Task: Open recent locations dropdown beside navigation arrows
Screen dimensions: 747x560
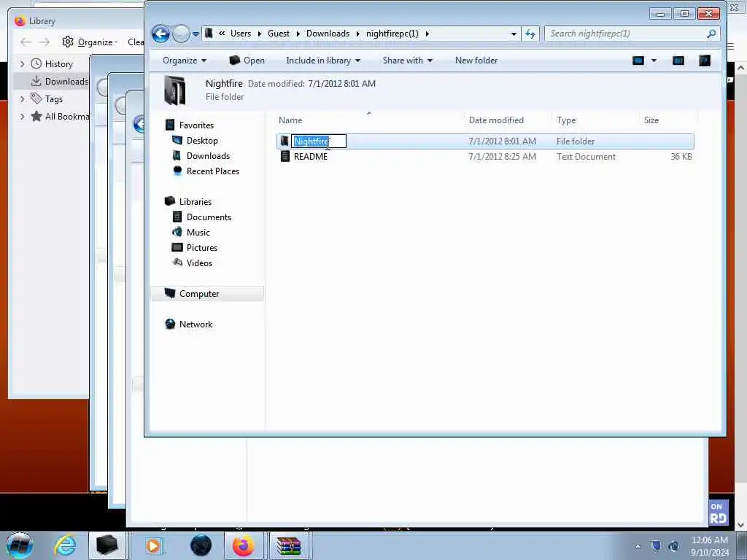Action: pyautogui.click(x=196, y=34)
